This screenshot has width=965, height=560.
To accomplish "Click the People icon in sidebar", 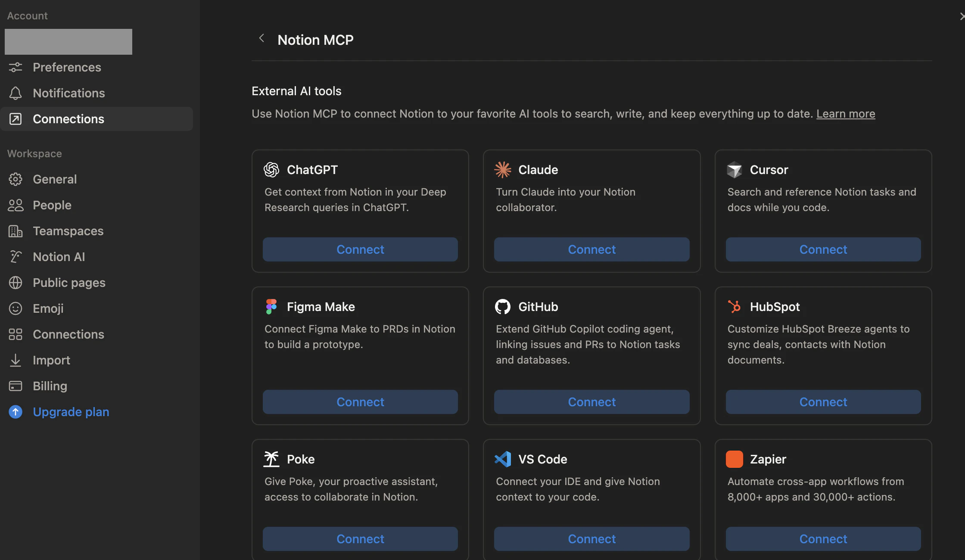I will [x=16, y=205].
